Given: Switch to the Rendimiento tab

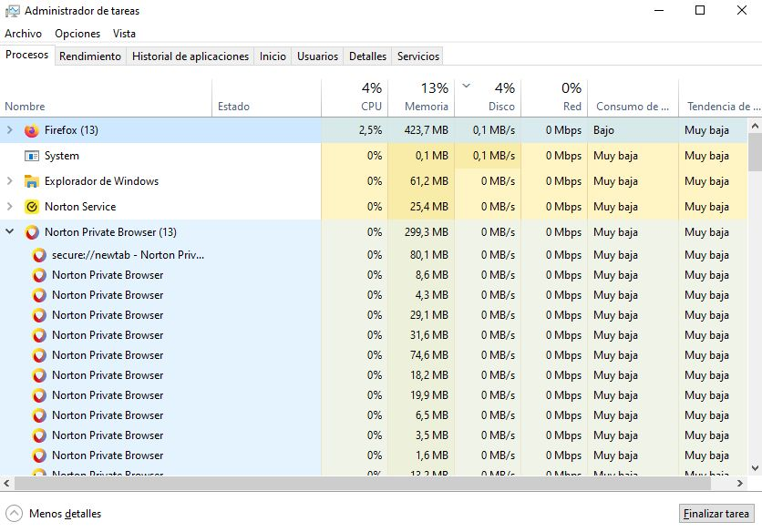Looking at the screenshot, I should click(x=90, y=56).
